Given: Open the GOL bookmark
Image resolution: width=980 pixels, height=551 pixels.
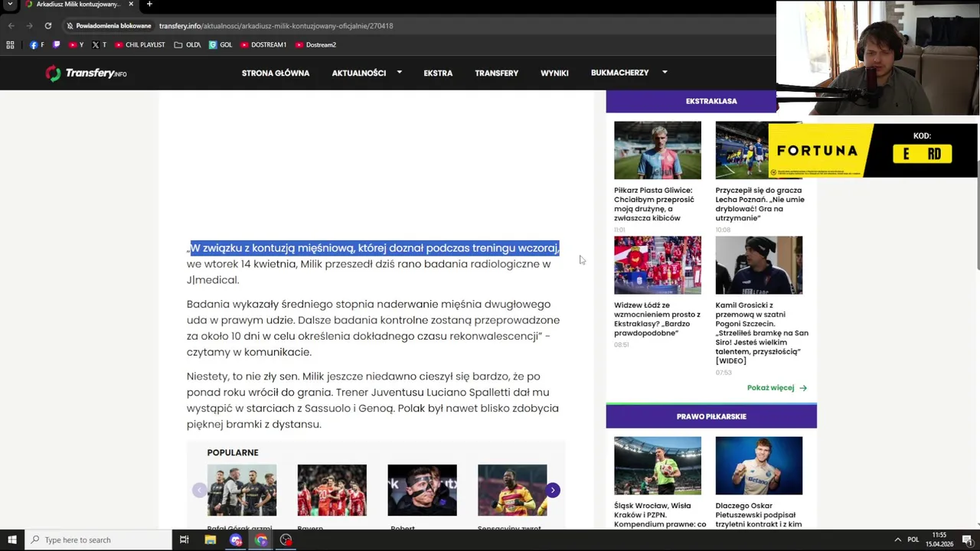Looking at the screenshot, I should click(x=220, y=45).
